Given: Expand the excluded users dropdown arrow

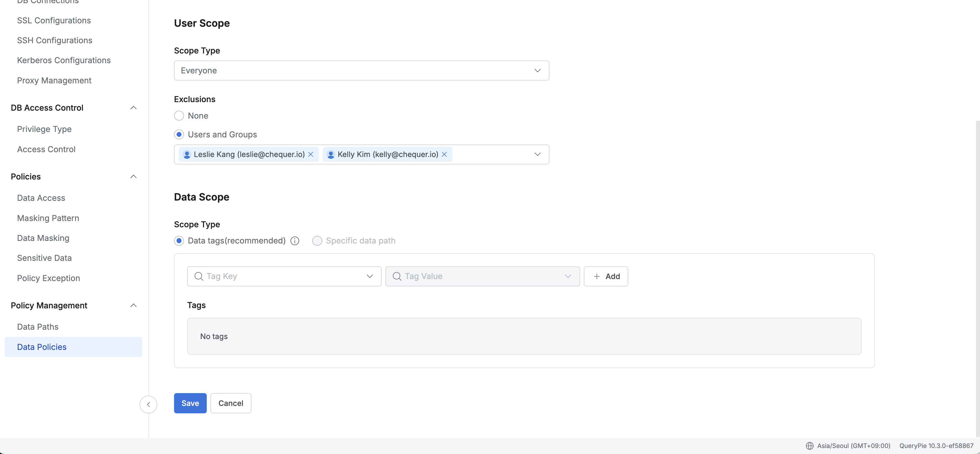Looking at the screenshot, I should (x=537, y=154).
